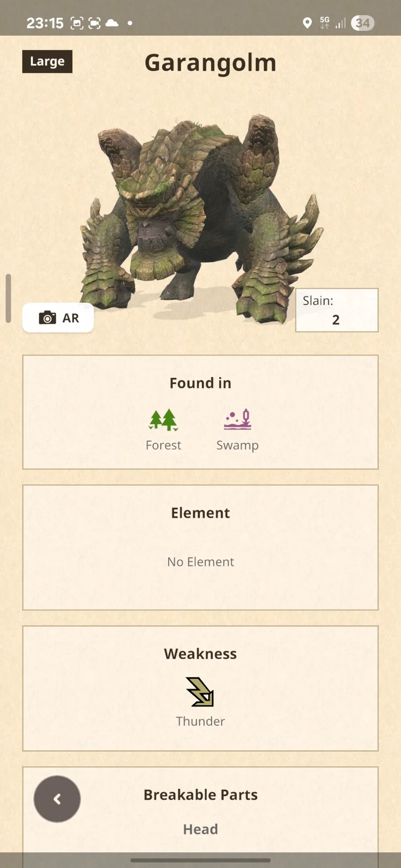Tap the Garangolm 3D monster model

point(200,218)
